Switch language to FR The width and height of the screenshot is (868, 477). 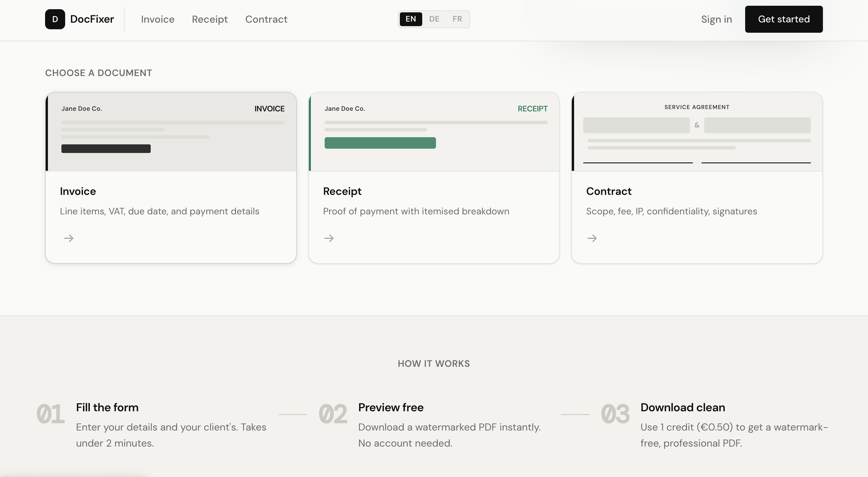tap(457, 19)
